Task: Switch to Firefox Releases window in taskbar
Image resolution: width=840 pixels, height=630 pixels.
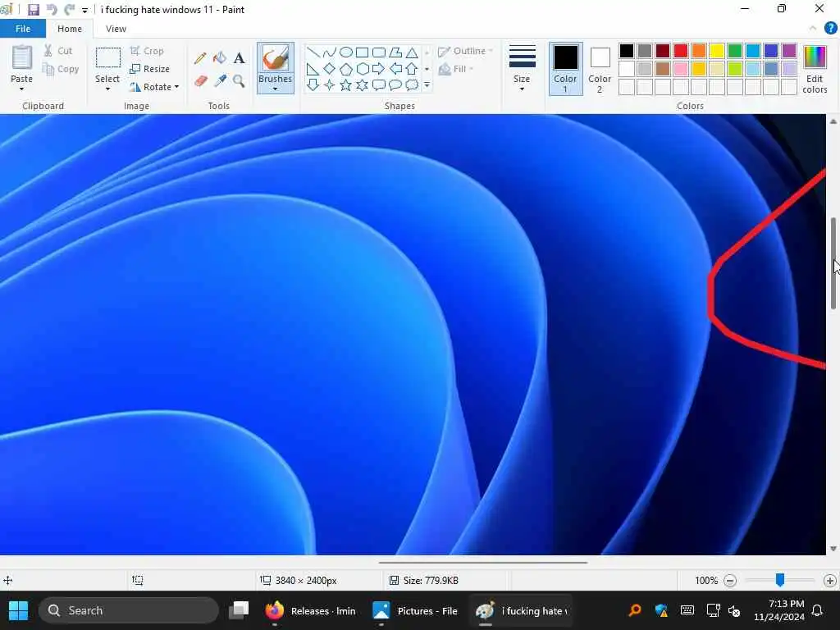Action: [311, 610]
